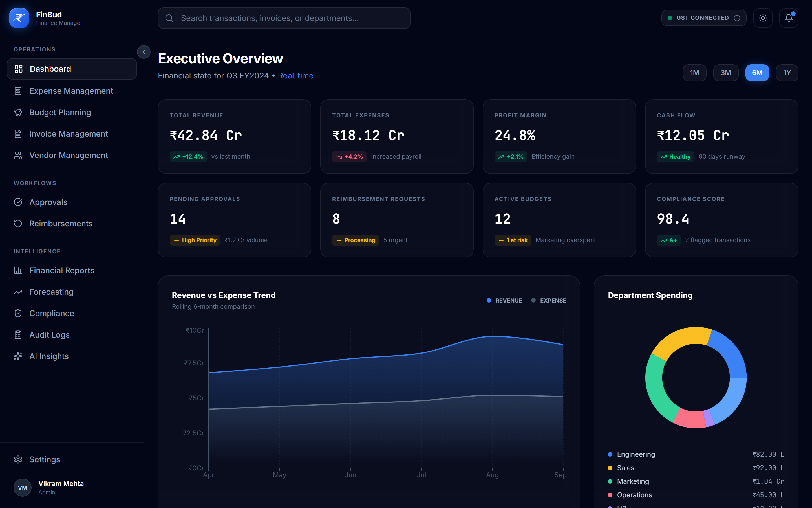Click the Reimbursements refresh icon
Viewport: 812px width, 508px height.
pos(18,224)
